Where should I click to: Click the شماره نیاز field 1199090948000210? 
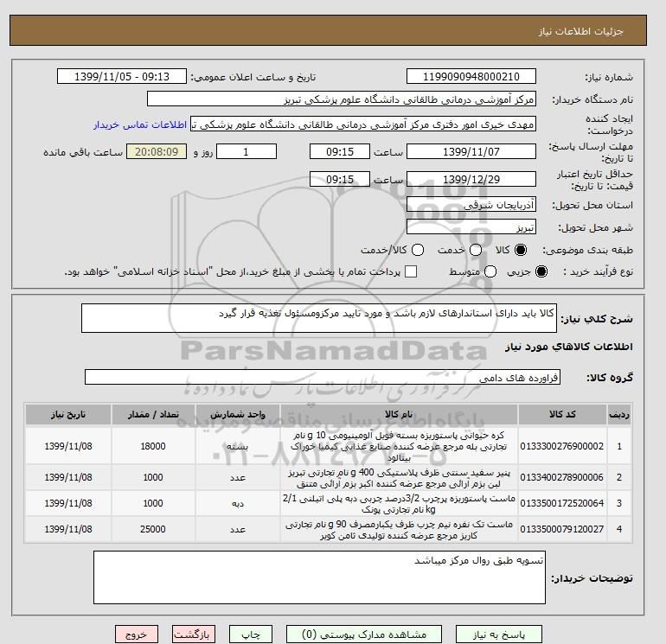click(471, 76)
